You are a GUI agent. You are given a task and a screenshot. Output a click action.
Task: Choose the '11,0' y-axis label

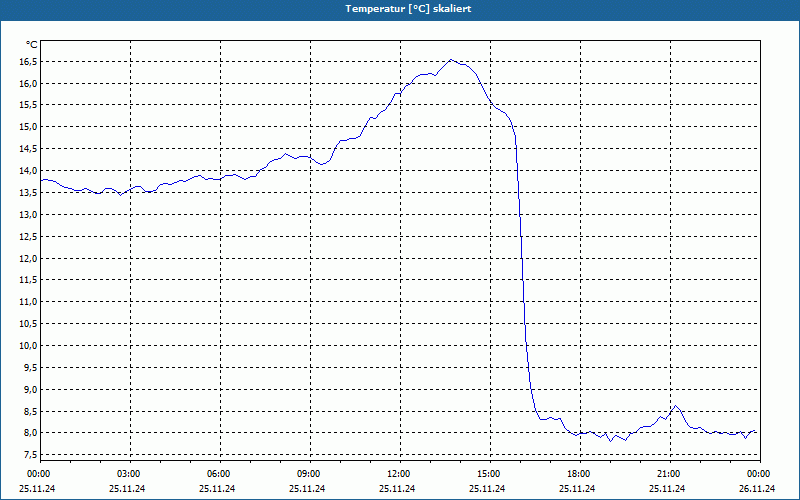pos(28,302)
